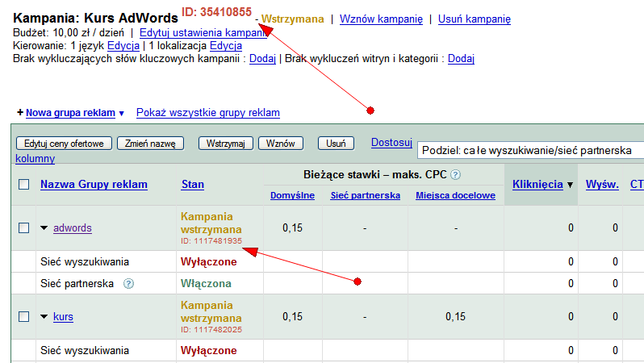Open the Nowa grupa reklam dropdown arrow

122,114
